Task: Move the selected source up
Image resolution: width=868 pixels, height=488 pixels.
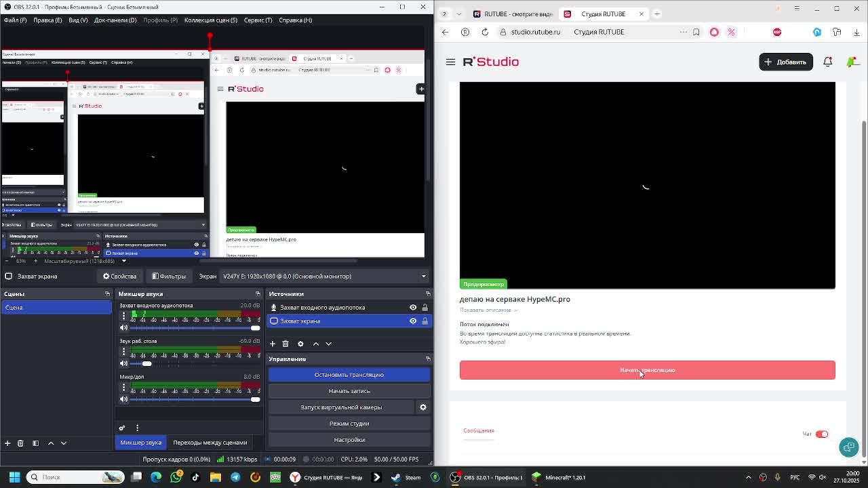Action: pos(315,344)
